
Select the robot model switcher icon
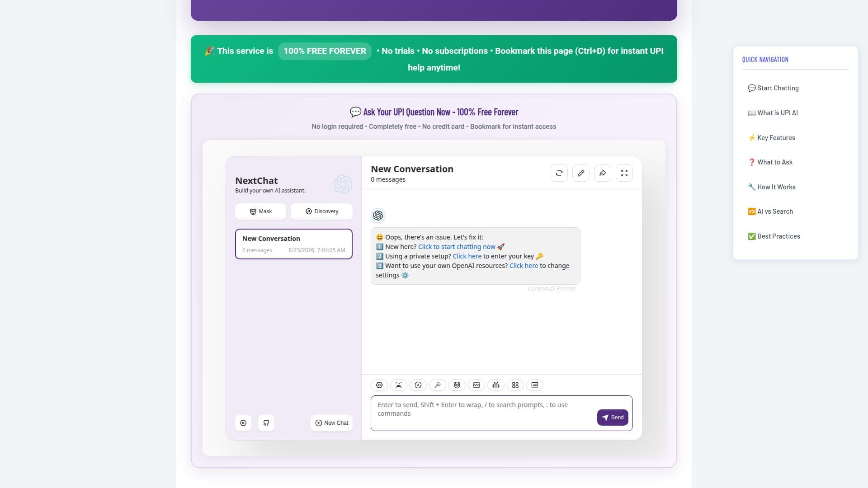(496, 385)
